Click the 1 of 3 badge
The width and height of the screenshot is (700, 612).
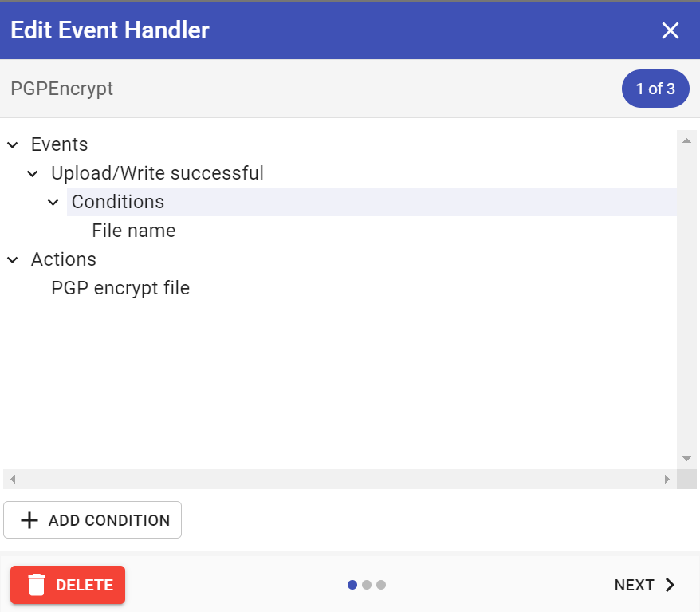(655, 89)
